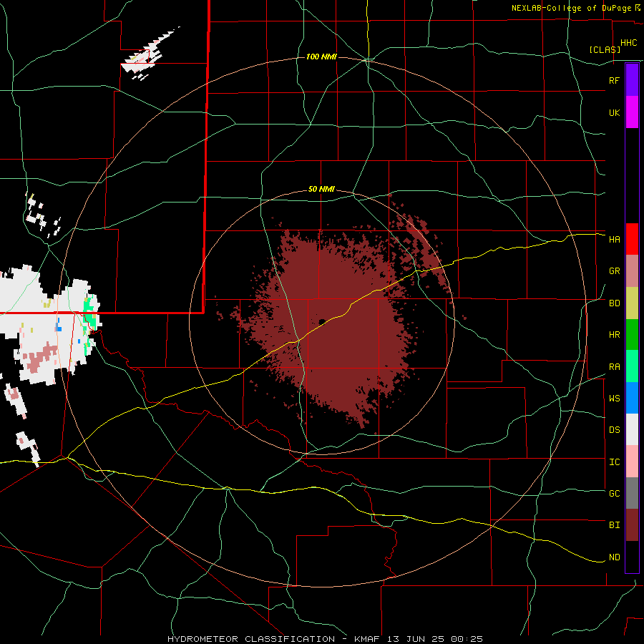
Task: Click the GC legend label
Action: coord(614,493)
